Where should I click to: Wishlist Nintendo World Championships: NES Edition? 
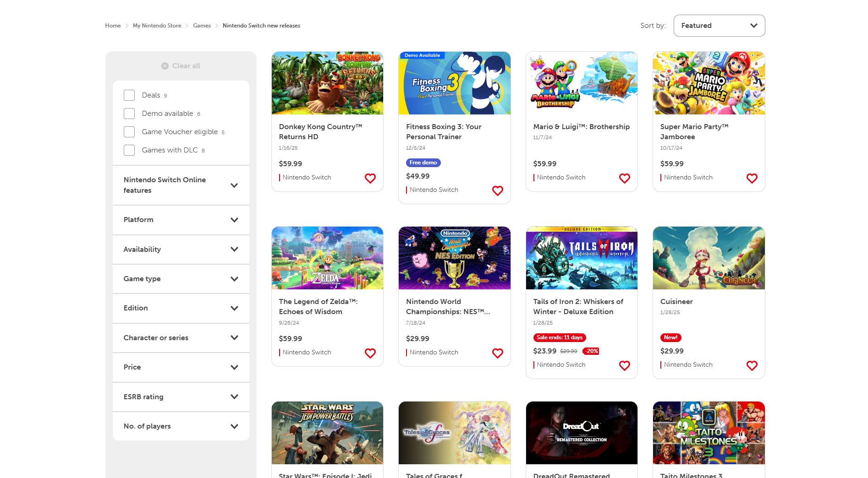497,353
